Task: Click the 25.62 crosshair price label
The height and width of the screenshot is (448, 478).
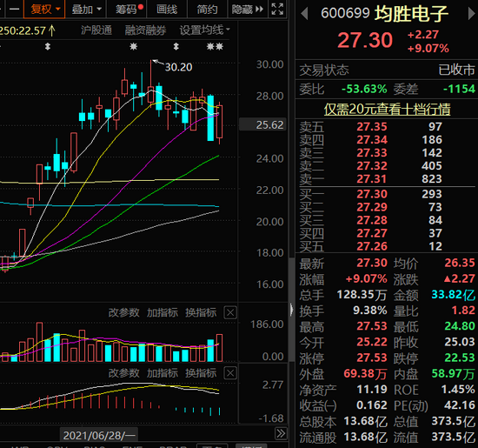Action: 262,124
